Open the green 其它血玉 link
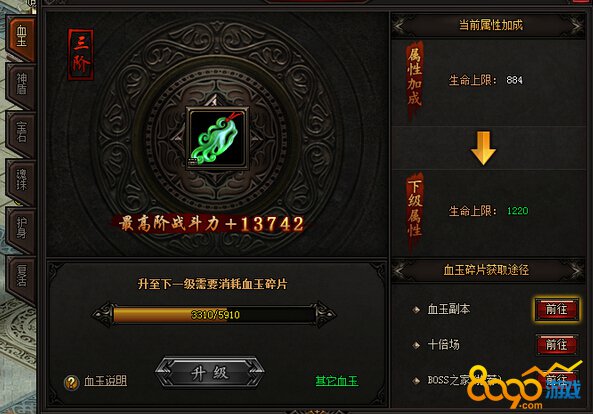The height and width of the screenshot is (414, 593). [337, 381]
